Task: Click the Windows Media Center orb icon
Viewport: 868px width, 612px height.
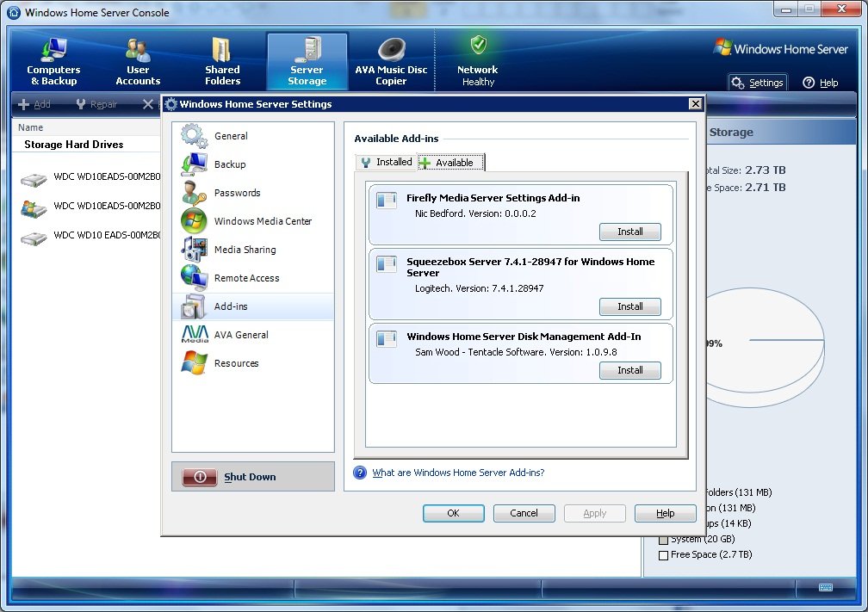Action: pos(195,220)
